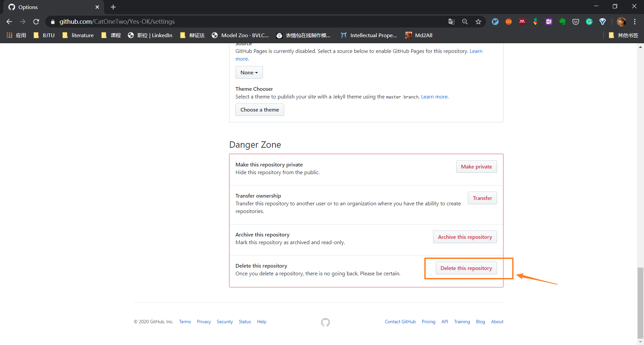Open the literature bookmarks folder

(78, 35)
